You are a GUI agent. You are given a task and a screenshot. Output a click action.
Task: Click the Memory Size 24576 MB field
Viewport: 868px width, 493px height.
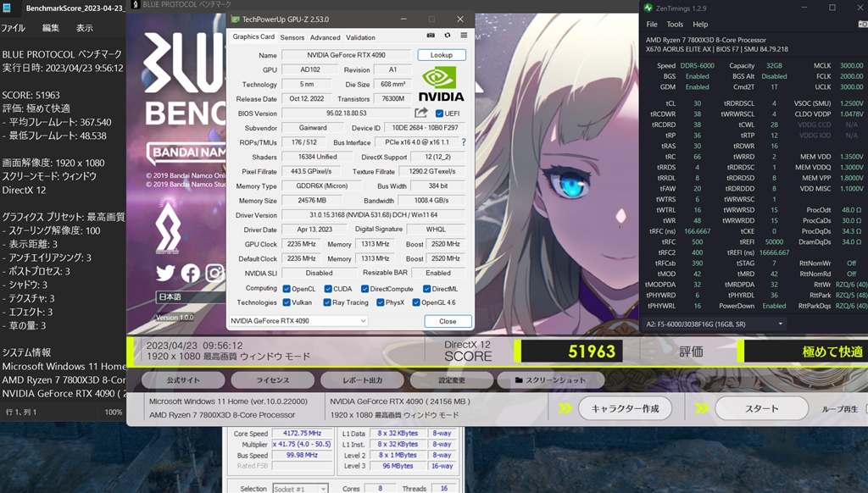[x=312, y=200]
